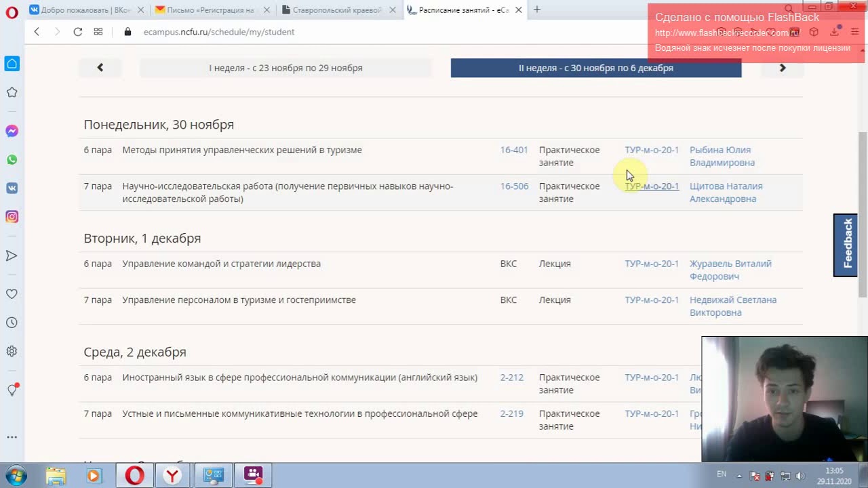Open room link 2-219
Image resolution: width=868 pixels, height=488 pixels.
coord(512,414)
